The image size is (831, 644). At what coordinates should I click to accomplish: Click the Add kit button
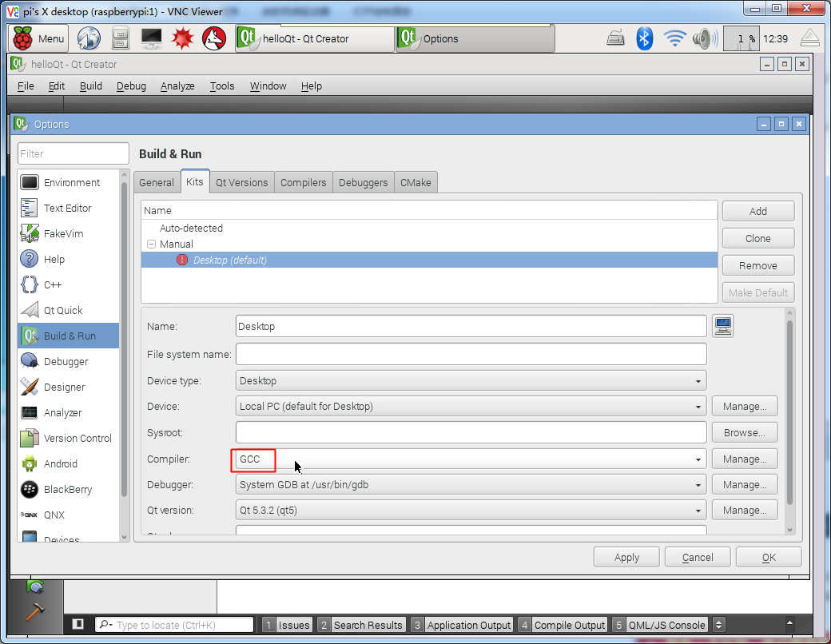pos(757,211)
